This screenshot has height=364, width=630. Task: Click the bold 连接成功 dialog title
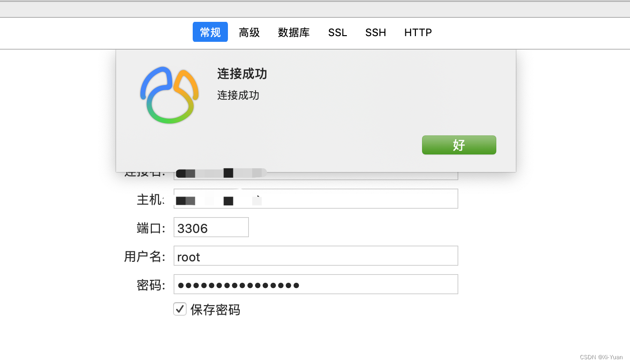[x=242, y=74]
